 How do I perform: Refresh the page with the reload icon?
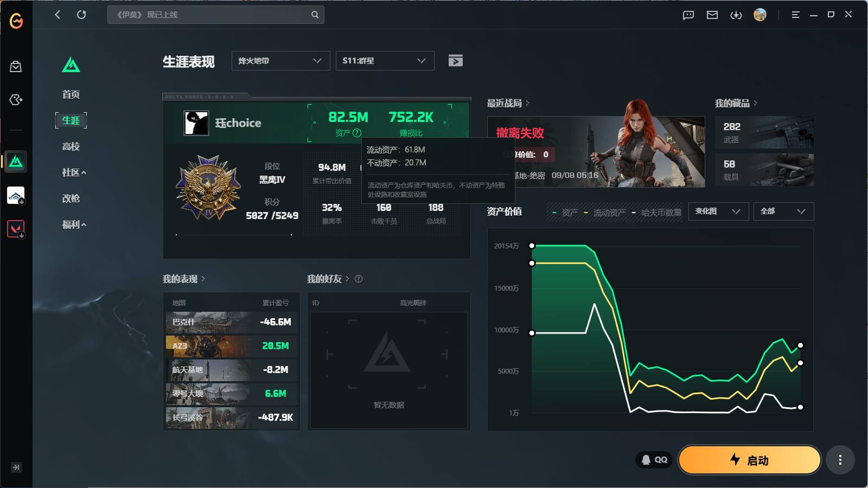tap(81, 15)
